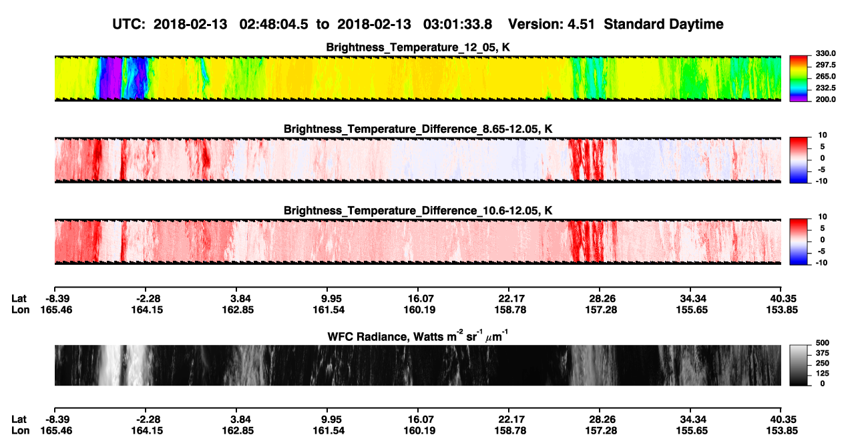Click the 10.6-12.05 difference image strip
The height and width of the screenshot is (445, 868).
(417, 242)
